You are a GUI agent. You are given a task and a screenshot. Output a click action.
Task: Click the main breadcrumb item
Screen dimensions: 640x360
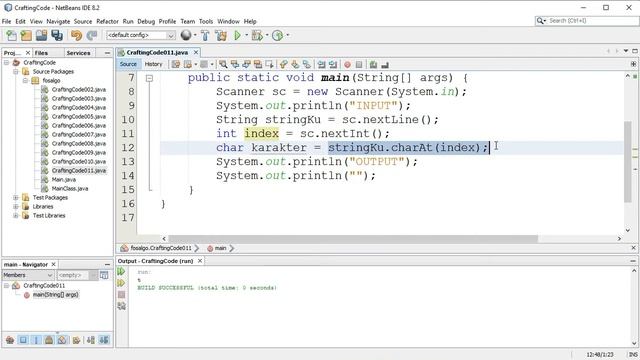(x=220, y=248)
